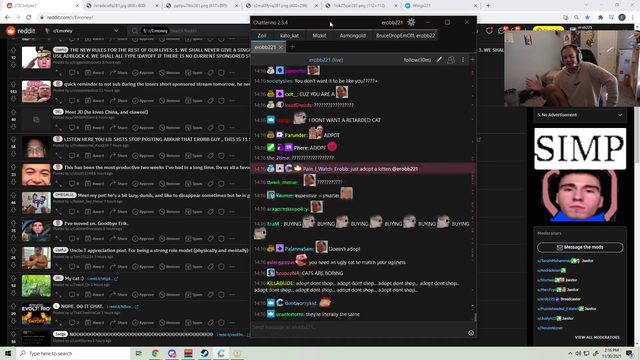This screenshot has height=360, width=640.
Task: Click the @erobb221 mention in highlighted message
Action: pos(405,169)
